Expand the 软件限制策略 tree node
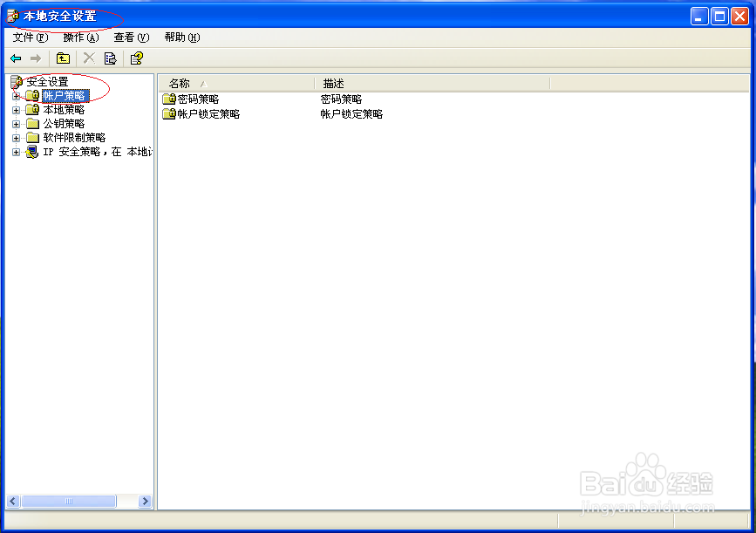756x533 pixels. 16,138
